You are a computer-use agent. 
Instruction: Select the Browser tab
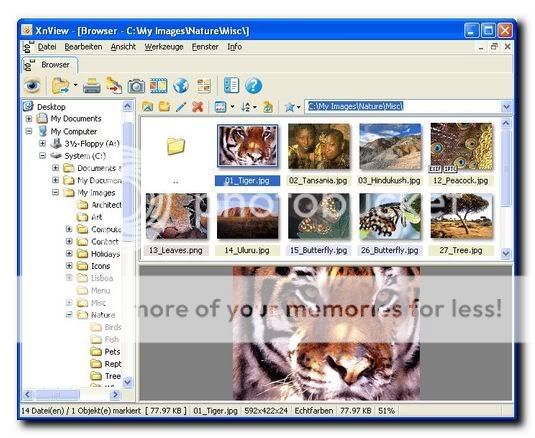coord(50,65)
